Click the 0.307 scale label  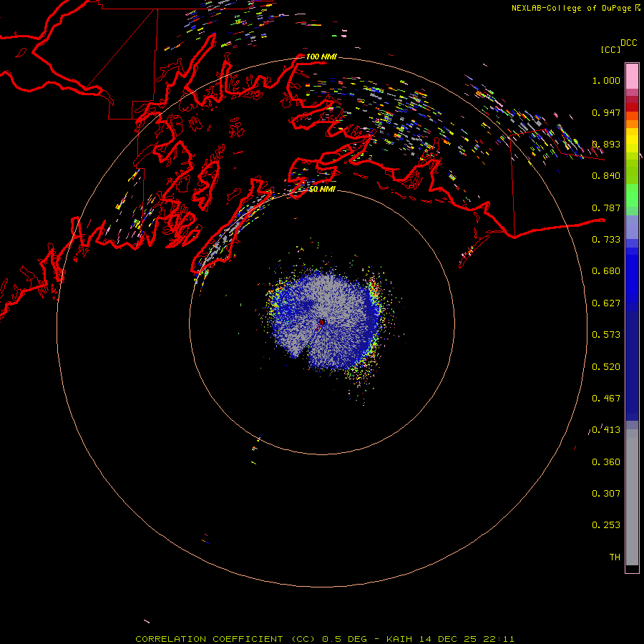(606, 494)
